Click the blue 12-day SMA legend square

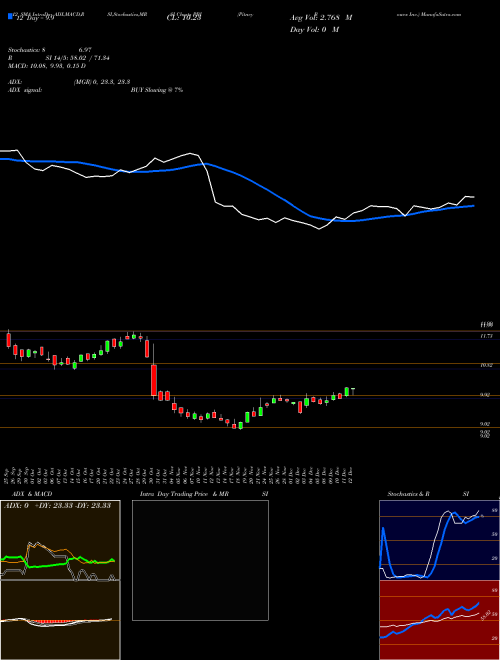11,16
